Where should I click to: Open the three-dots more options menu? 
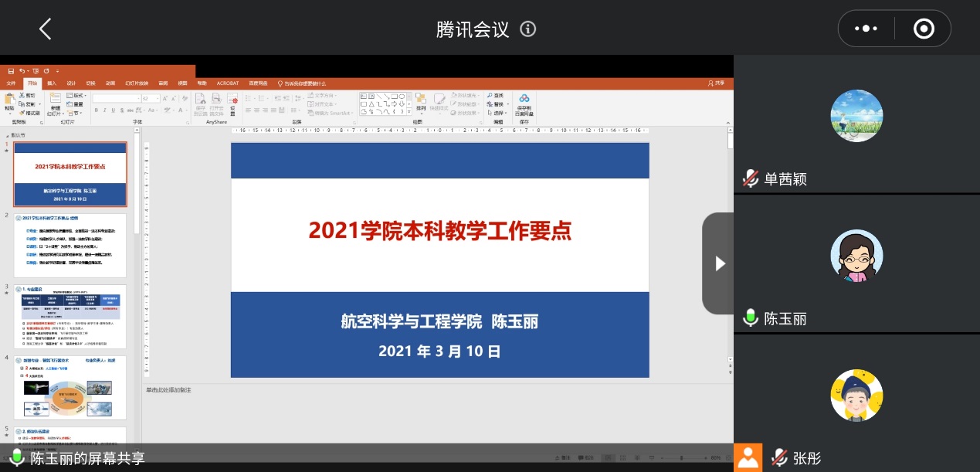(x=865, y=29)
